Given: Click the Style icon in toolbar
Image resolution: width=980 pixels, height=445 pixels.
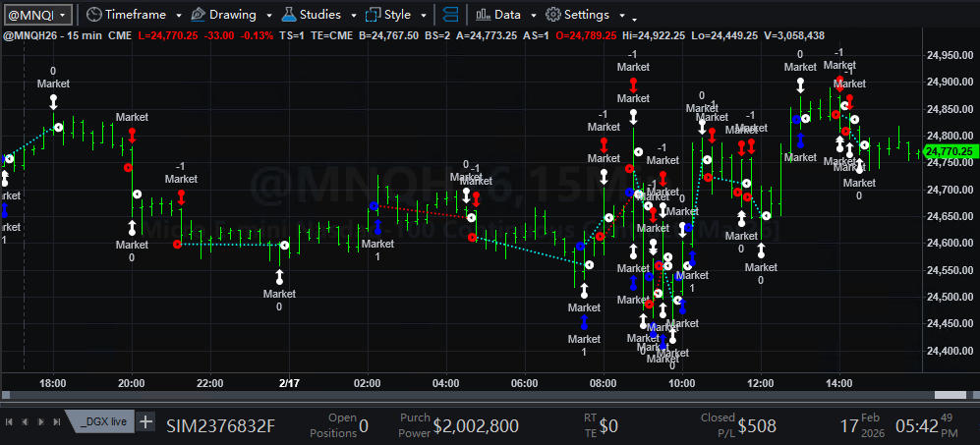Looking at the screenshot, I should click(x=374, y=15).
